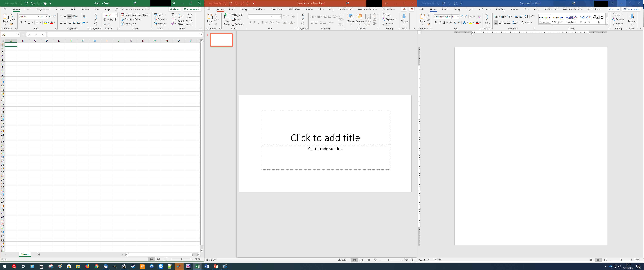Click Excel Page Layout view icon
This screenshot has width=644, height=270.
159,259
